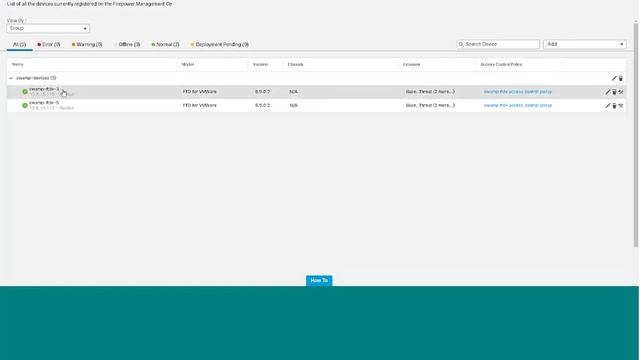This screenshot has width=640, height=360.
Task: Switch to the All (2) tab
Action: coord(20,44)
